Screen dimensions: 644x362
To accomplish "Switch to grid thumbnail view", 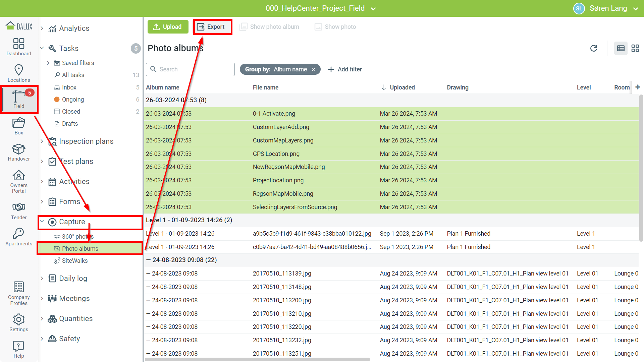I will [635, 48].
